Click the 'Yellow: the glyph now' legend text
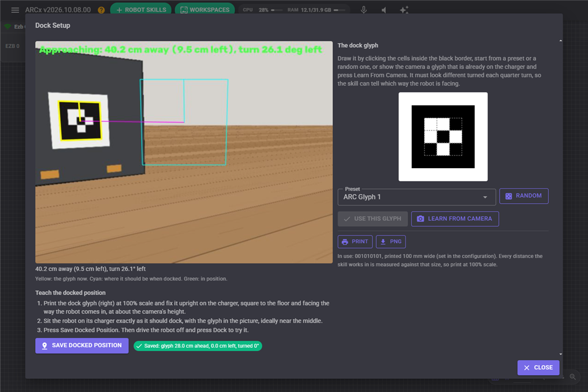Viewport: 588px width, 392px height. pyautogui.click(x=131, y=279)
